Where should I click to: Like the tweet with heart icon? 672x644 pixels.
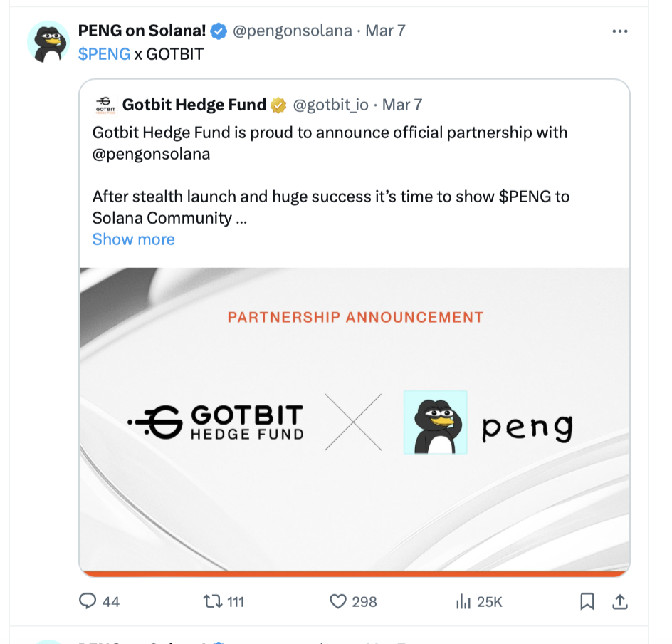pos(338,601)
